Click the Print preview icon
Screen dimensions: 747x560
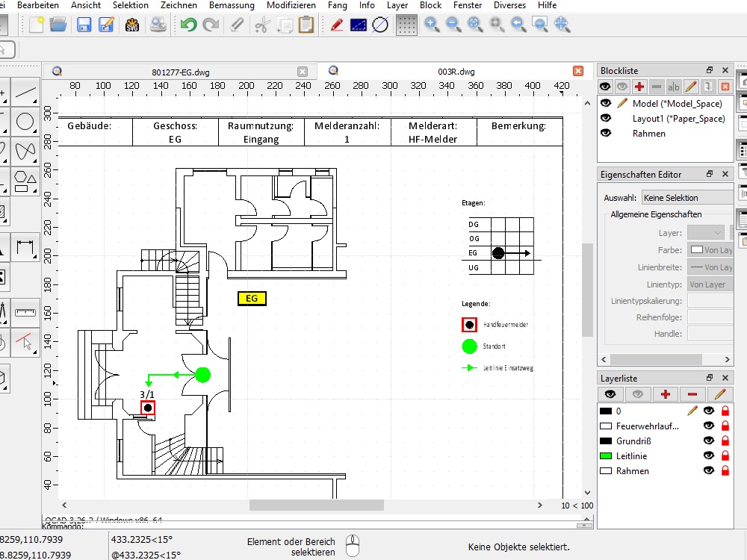click(x=158, y=25)
